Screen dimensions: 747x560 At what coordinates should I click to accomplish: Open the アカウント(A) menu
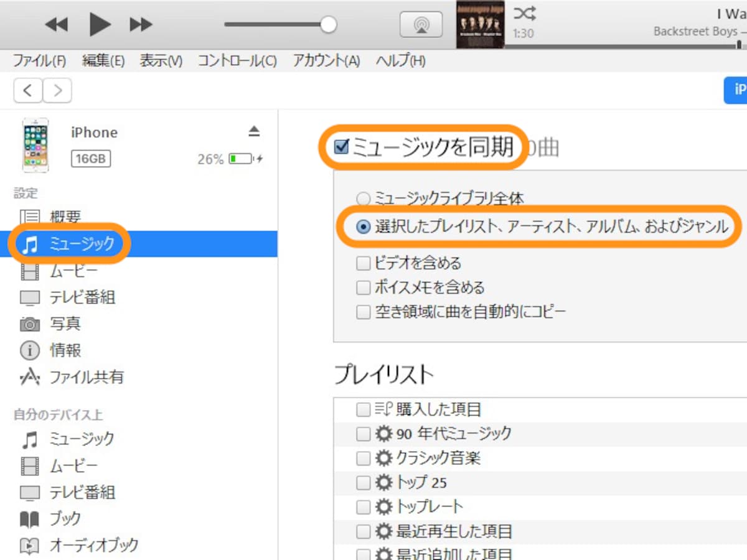327,60
